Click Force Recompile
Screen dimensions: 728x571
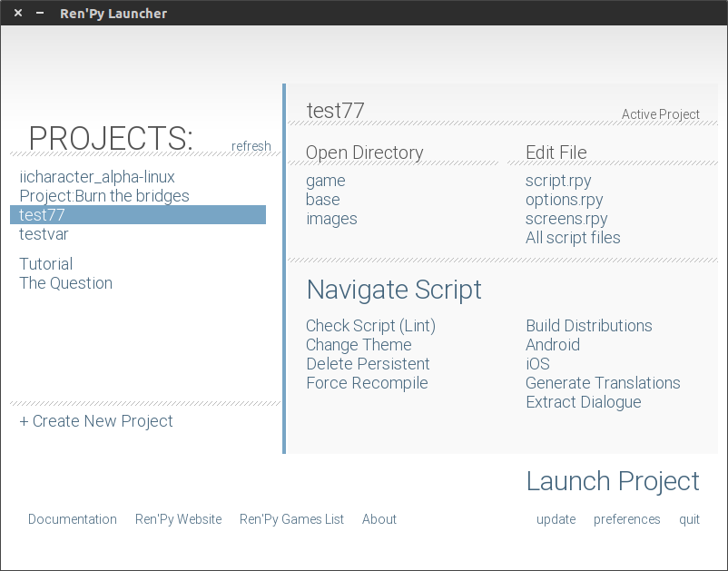point(367,383)
